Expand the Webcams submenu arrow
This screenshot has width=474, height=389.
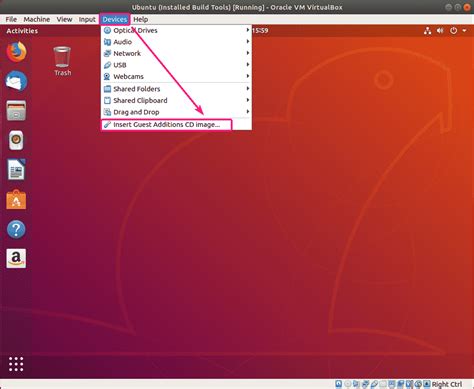[248, 76]
